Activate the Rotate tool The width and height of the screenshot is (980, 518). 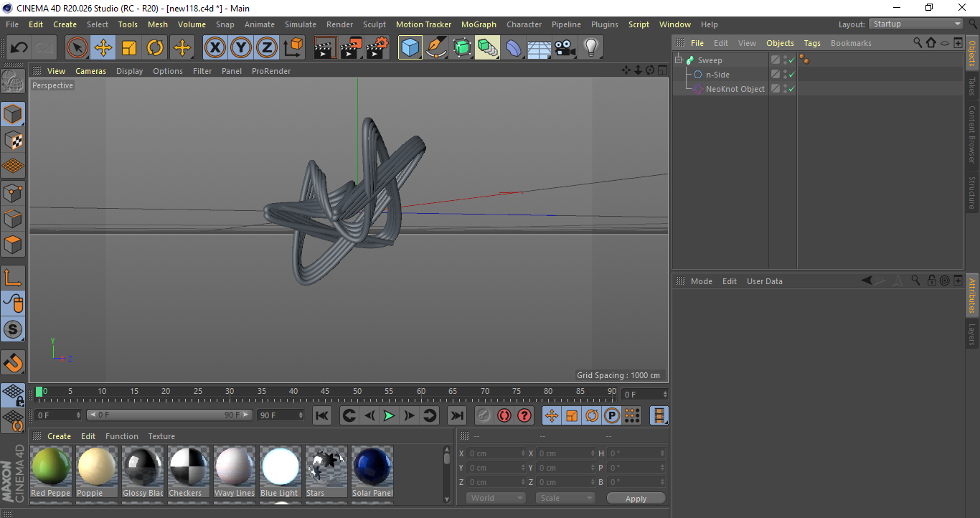click(x=155, y=48)
